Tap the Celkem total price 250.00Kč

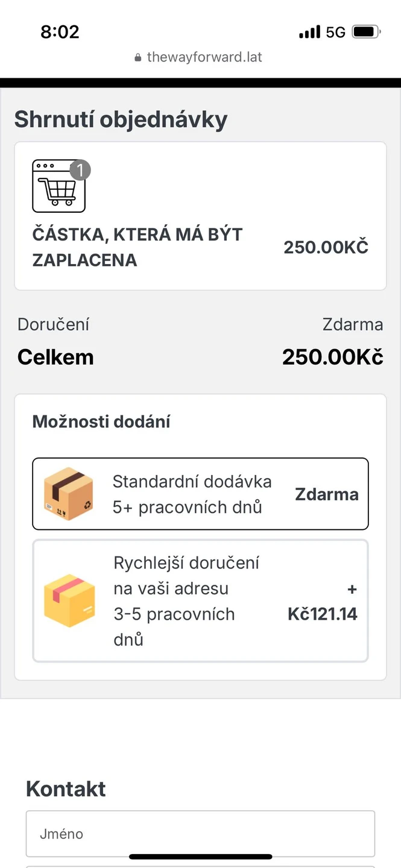[x=332, y=357]
